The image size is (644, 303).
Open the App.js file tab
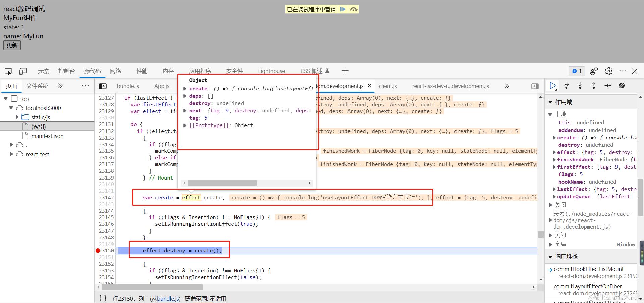(x=162, y=86)
